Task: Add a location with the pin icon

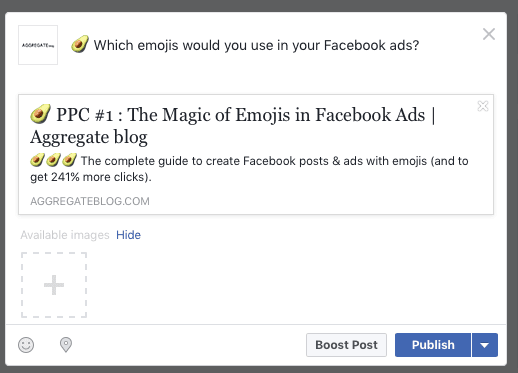Action: (66, 345)
